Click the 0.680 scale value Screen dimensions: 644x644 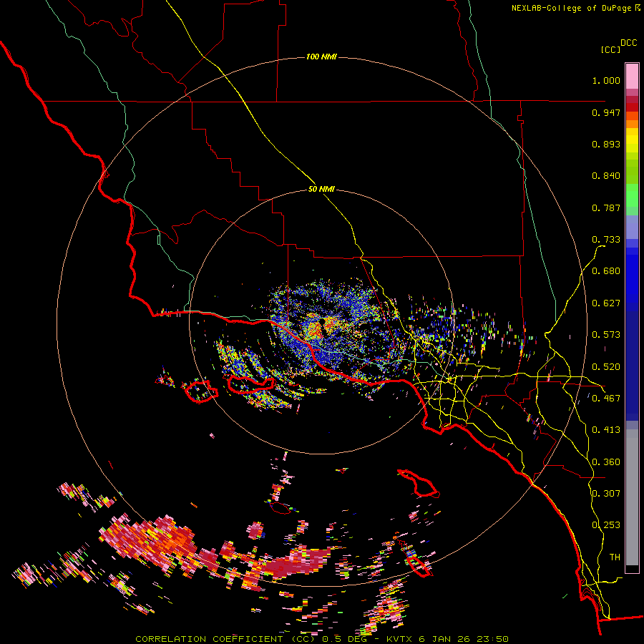606,271
